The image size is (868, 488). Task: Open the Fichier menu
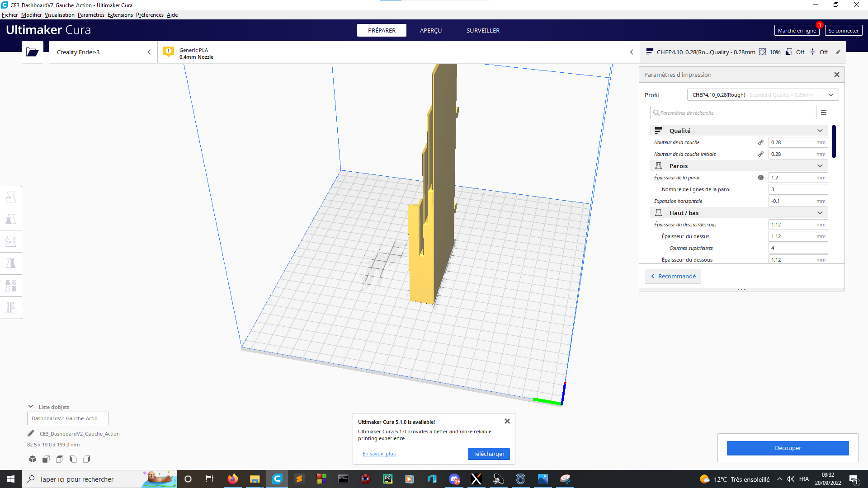(x=9, y=15)
